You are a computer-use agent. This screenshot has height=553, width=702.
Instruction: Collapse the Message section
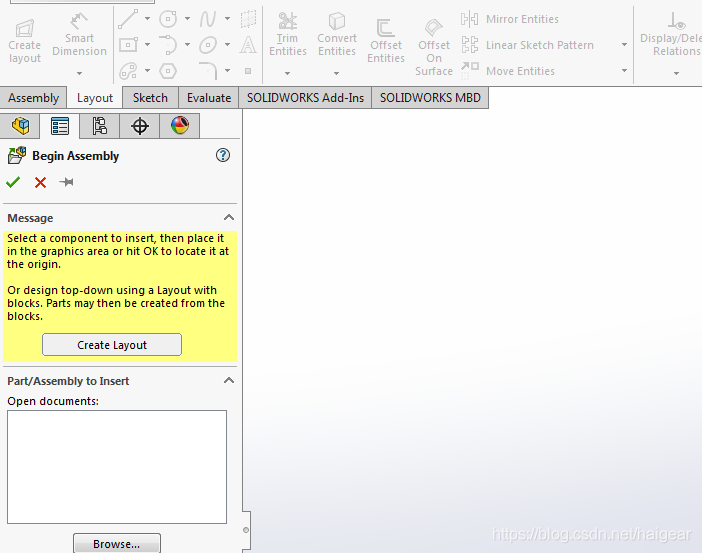(229, 218)
